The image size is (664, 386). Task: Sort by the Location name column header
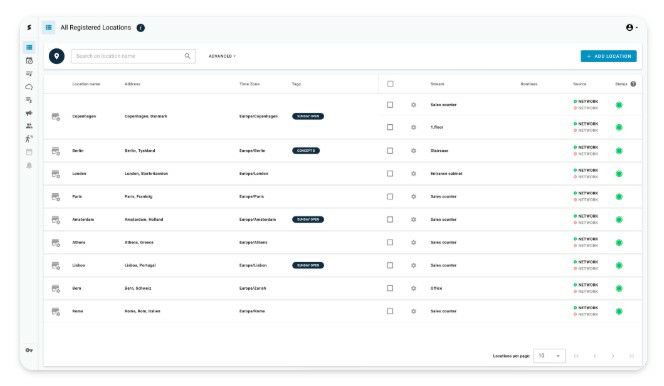coord(86,84)
